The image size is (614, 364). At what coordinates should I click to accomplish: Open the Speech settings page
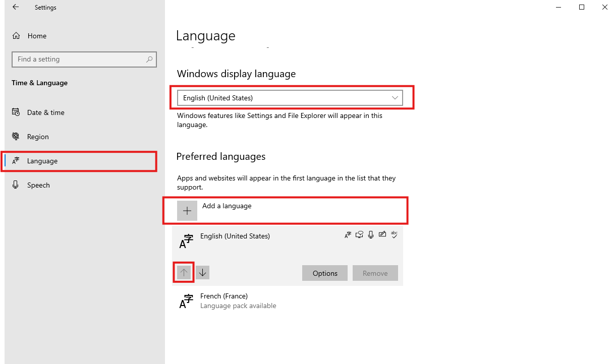pos(38,185)
